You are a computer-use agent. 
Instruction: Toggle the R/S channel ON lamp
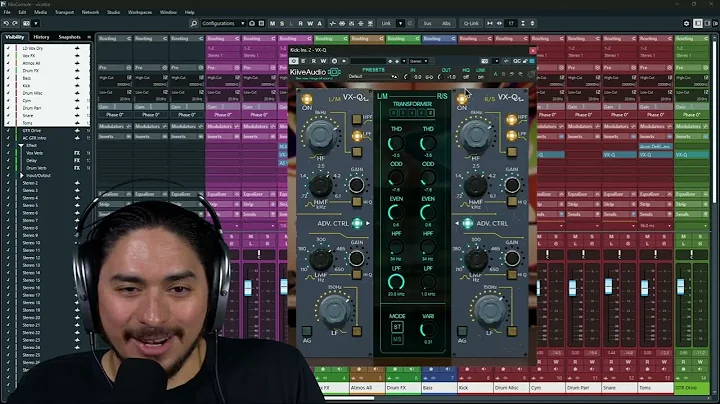462,100
